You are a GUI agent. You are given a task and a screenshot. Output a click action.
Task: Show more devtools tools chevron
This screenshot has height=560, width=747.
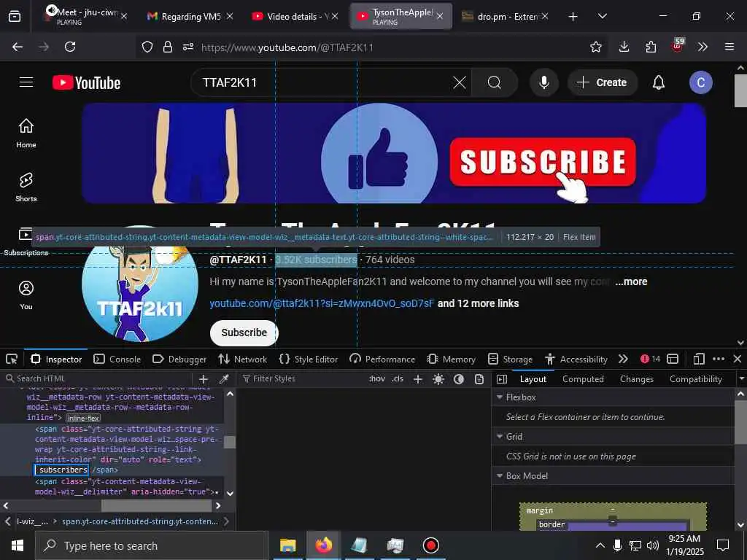click(x=623, y=359)
